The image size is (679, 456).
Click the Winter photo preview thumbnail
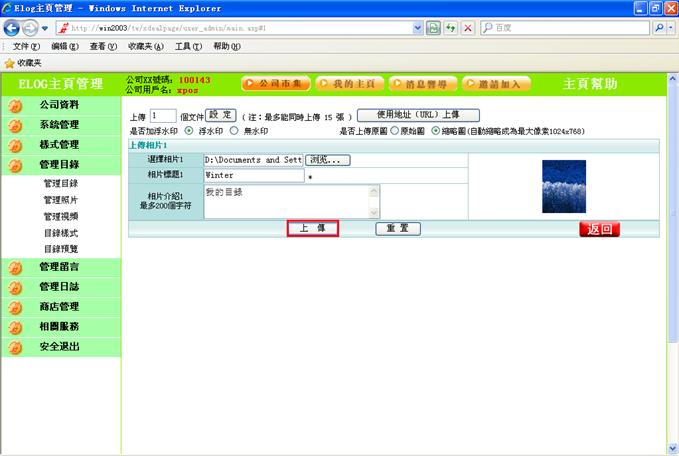[x=563, y=186]
